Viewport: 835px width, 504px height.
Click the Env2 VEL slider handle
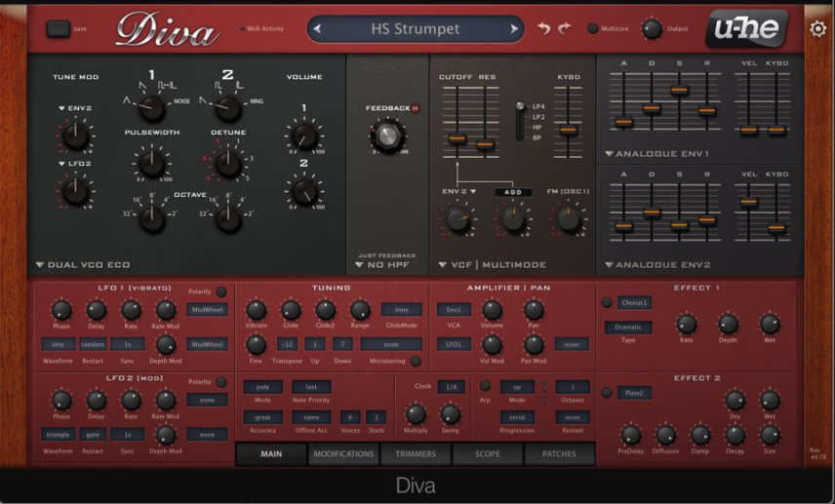click(749, 202)
